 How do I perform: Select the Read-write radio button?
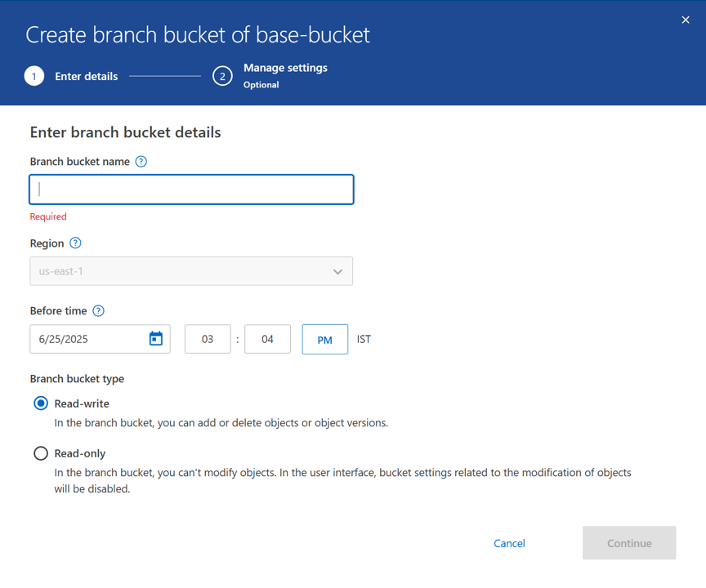pyautogui.click(x=41, y=403)
